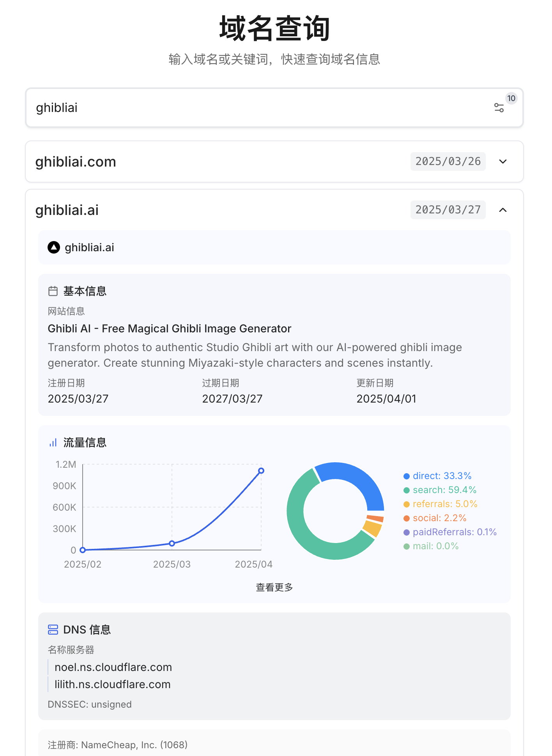Click the server icon next to DNS 信息
552x756 pixels.
(53, 630)
